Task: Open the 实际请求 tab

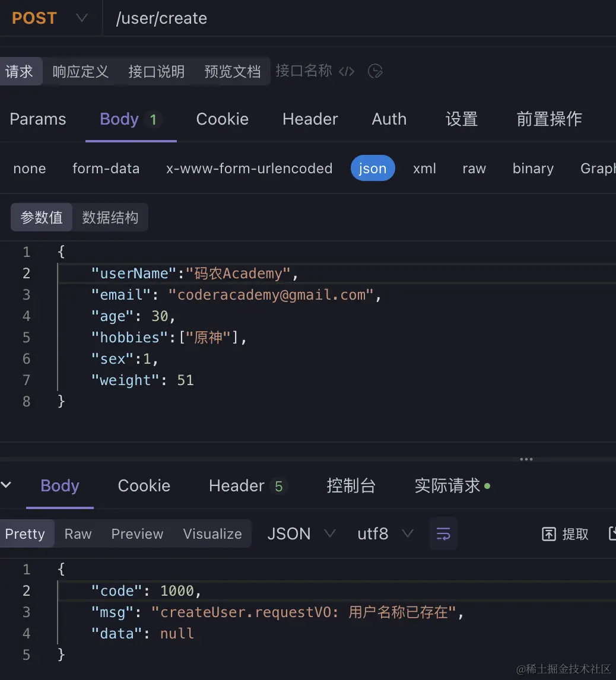Action: pos(452,486)
